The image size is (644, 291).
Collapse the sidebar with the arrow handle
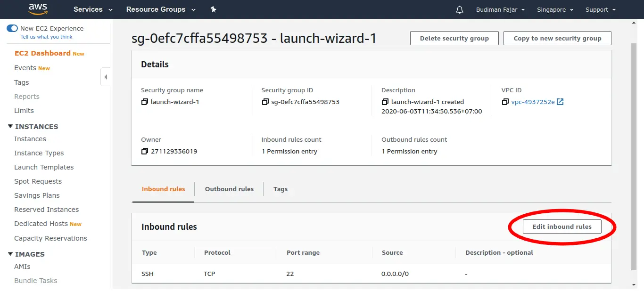[x=106, y=77]
